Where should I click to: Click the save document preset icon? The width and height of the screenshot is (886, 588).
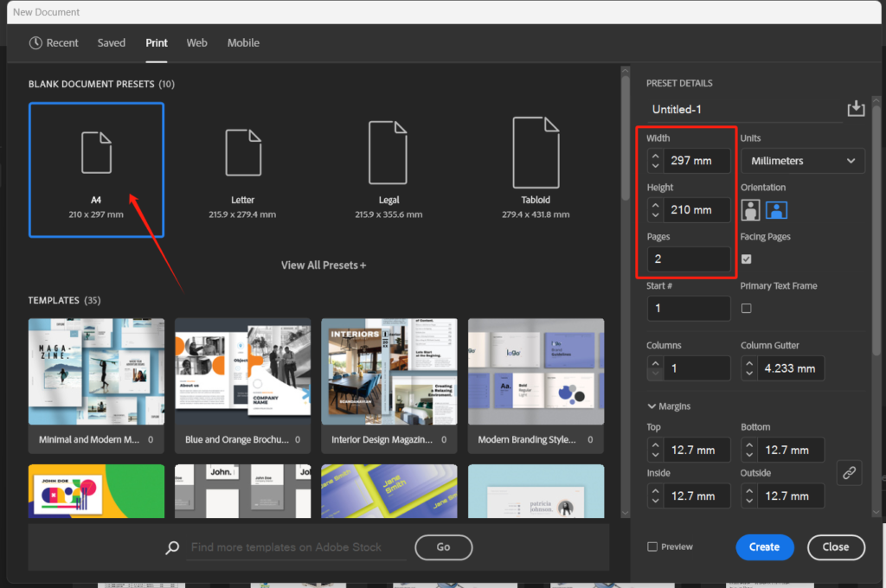pos(856,108)
